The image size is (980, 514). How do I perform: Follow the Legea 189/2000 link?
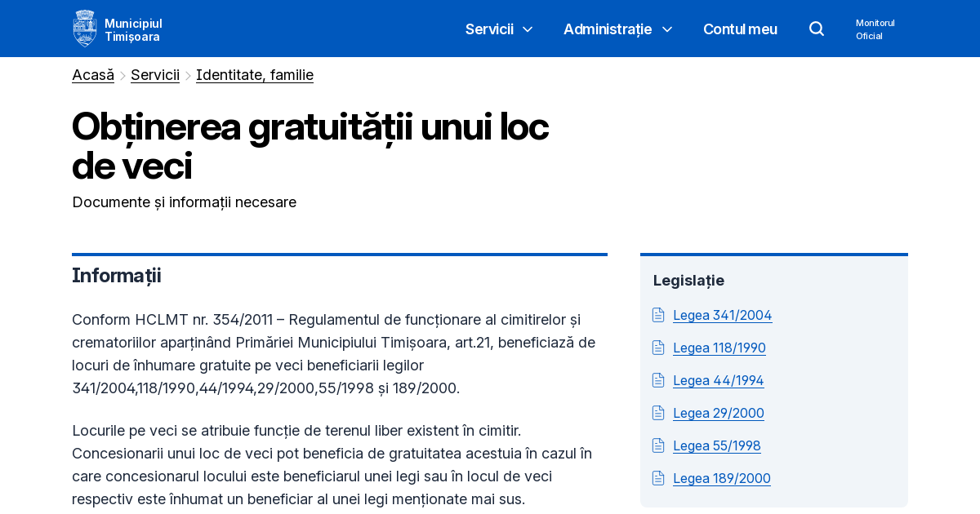[x=721, y=478]
